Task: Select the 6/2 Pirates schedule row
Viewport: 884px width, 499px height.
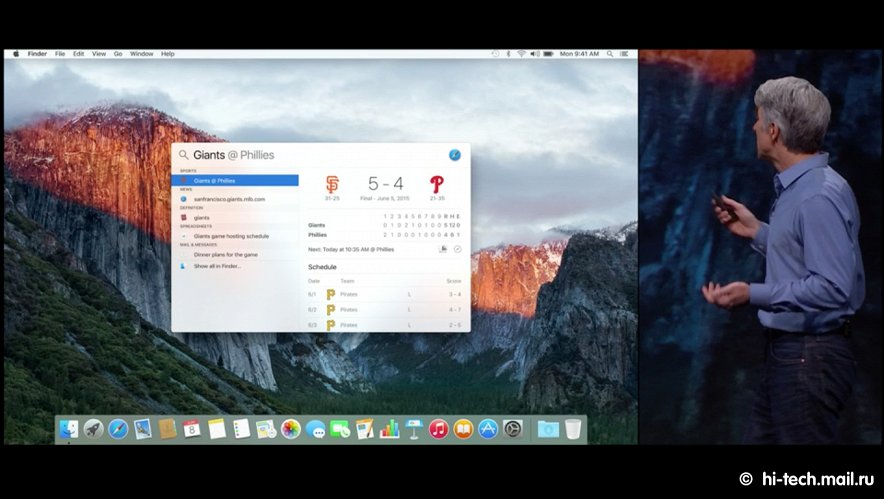Action: tap(384, 310)
